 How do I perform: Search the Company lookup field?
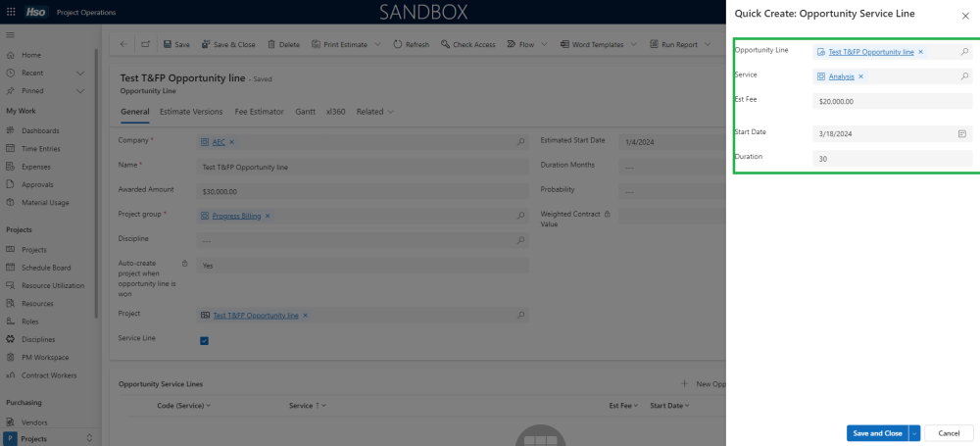tap(520, 142)
